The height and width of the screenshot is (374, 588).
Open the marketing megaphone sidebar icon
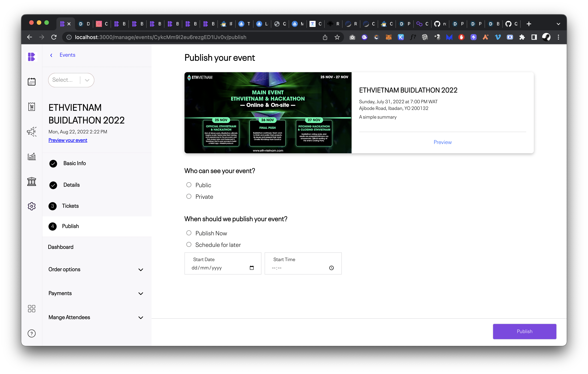pyautogui.click(x=31, y=132)
